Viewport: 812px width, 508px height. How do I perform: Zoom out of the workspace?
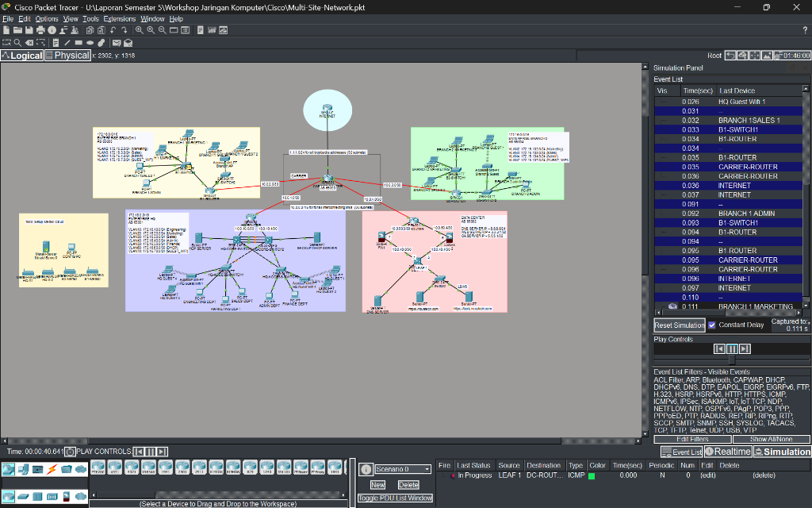click(162, 30)
